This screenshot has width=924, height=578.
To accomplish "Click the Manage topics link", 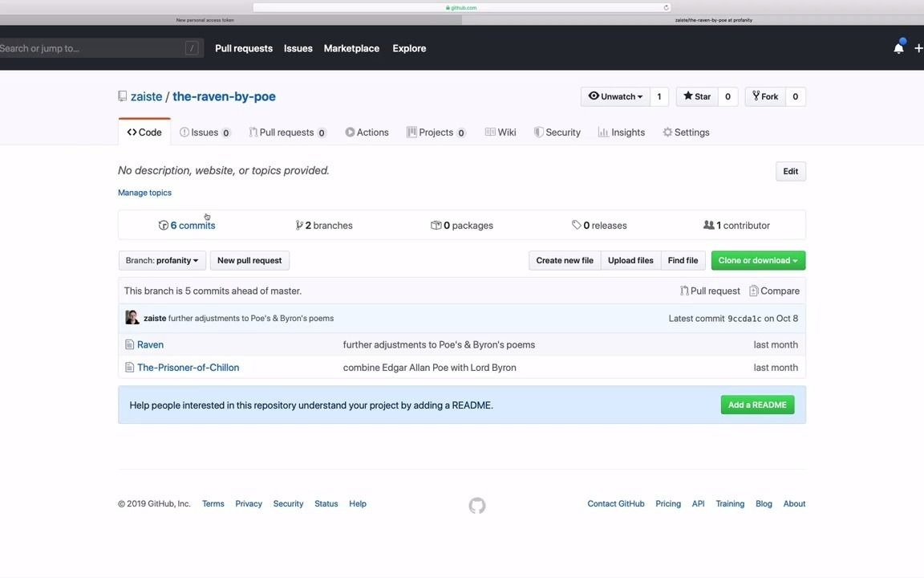I will point(144,193).
